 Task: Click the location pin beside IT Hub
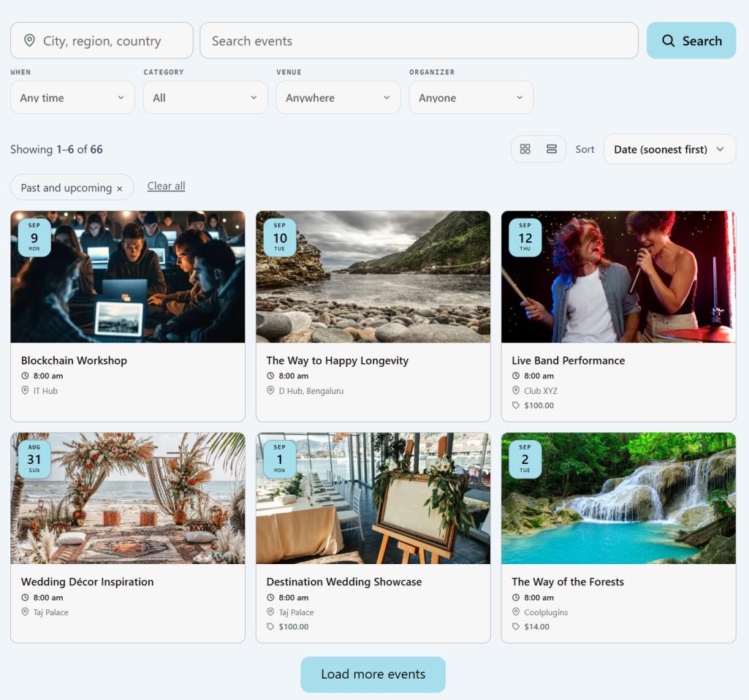click(26, 391)
